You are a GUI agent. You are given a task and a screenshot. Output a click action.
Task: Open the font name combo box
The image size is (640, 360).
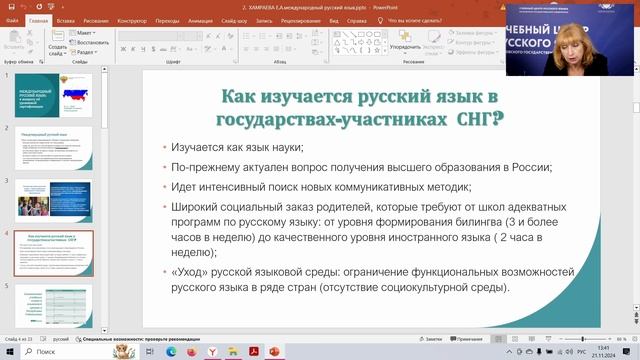151,36
